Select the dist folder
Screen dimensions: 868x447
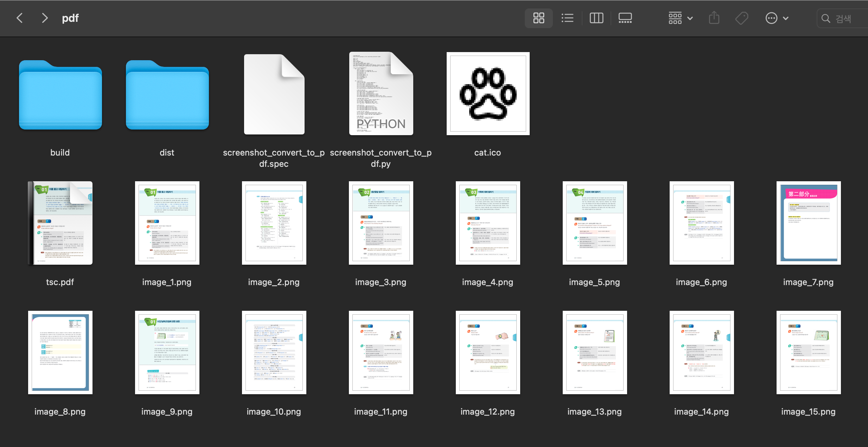tap(167, 95)
